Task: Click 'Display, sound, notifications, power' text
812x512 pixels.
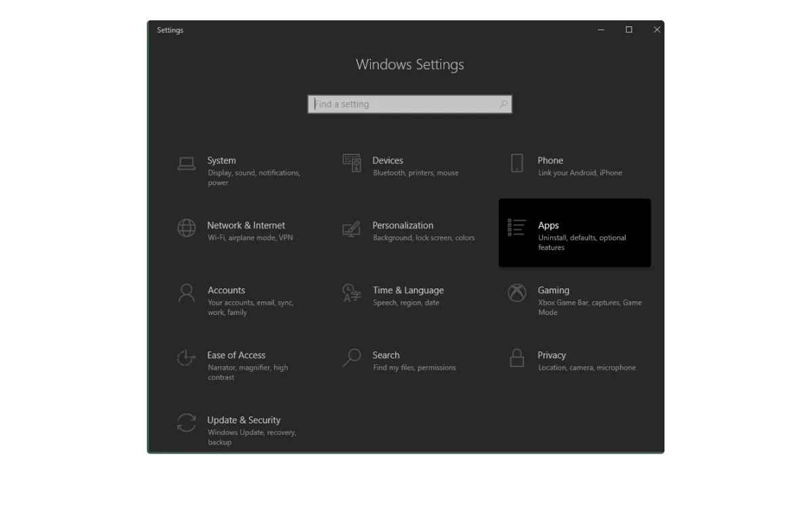Action: [x=254, y=177]
